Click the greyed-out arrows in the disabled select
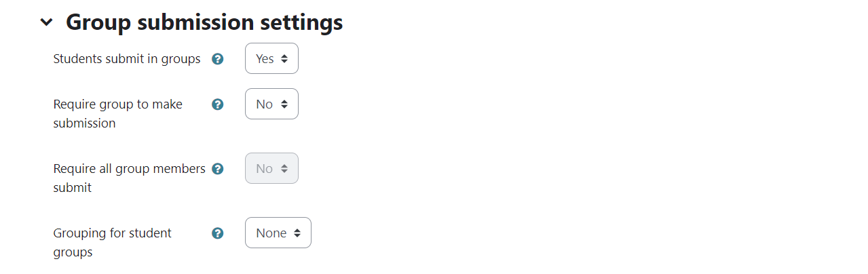The height and width of the screenshot is (274, 868). [284, 169]
